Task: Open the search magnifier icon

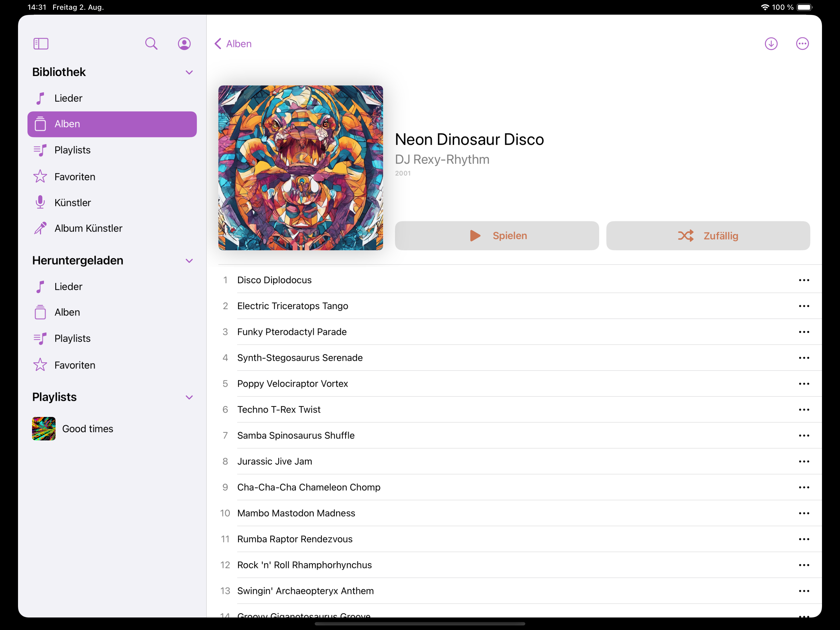Action: 151,44
